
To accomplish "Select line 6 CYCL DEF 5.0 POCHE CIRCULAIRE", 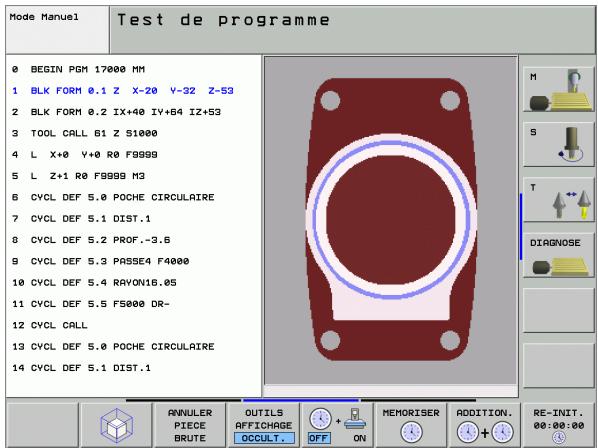I will [x=113, y=198].
